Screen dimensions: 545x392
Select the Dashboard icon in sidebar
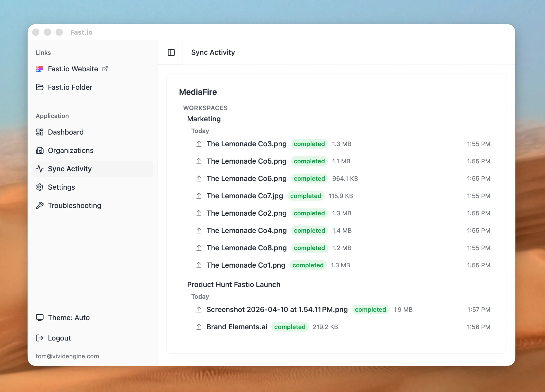pos(40,132)
